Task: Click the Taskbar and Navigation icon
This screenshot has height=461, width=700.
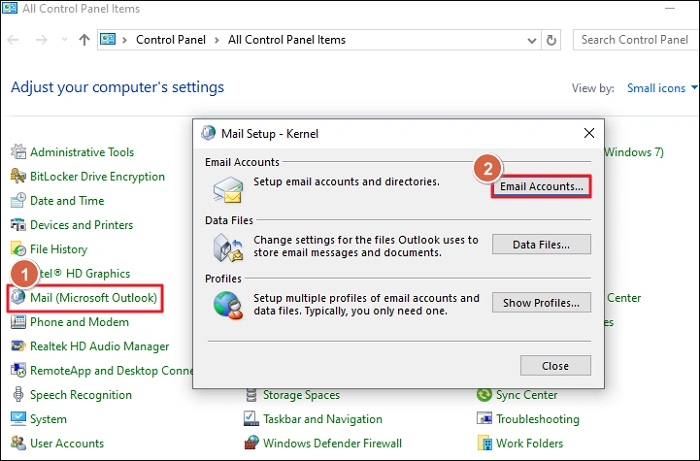Action: pyautogui.click(x=251, y=419)
